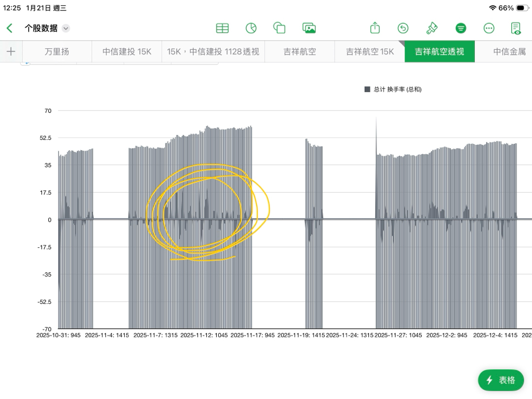Switch to the 中信建投 15K tab
Screen dimensions: 532x399
pyautogui.click(x=127, y=51)
